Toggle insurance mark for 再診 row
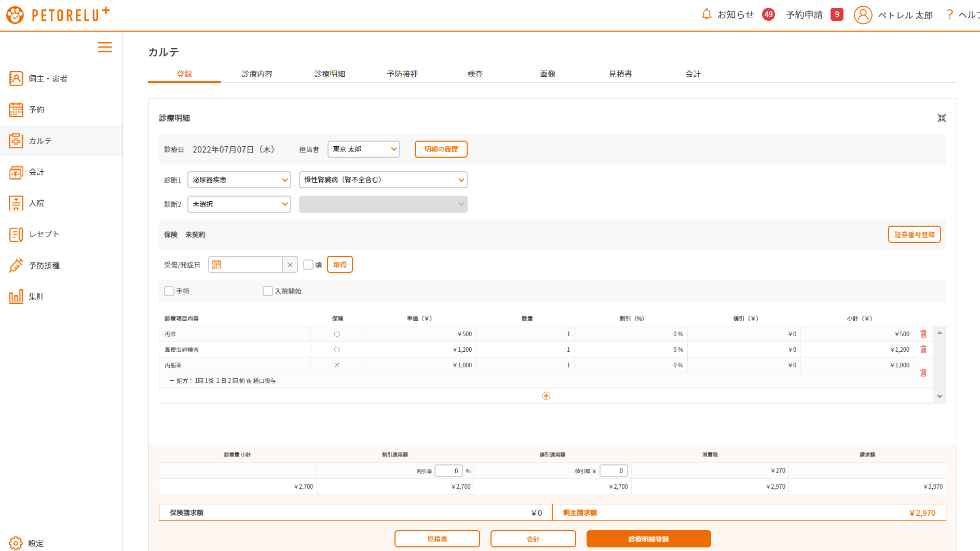This screenshot has height=551, width=980. pos(337,334)
